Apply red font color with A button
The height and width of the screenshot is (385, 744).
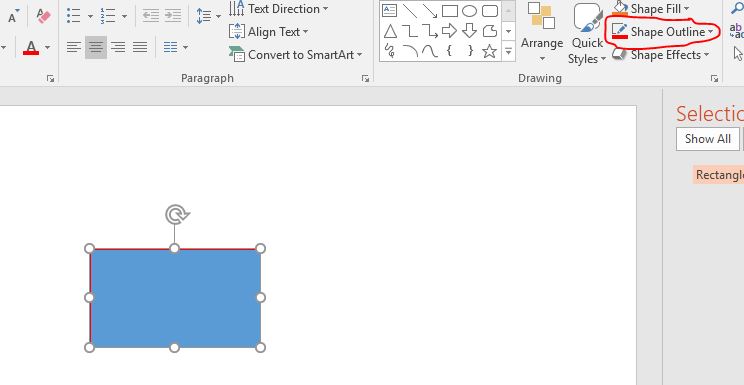pyautogui.click(x=31, y=47)
